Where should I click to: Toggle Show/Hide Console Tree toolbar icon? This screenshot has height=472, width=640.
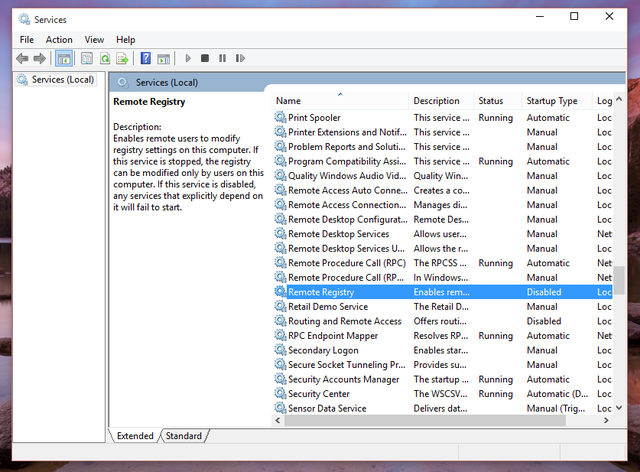coord(64,58)
